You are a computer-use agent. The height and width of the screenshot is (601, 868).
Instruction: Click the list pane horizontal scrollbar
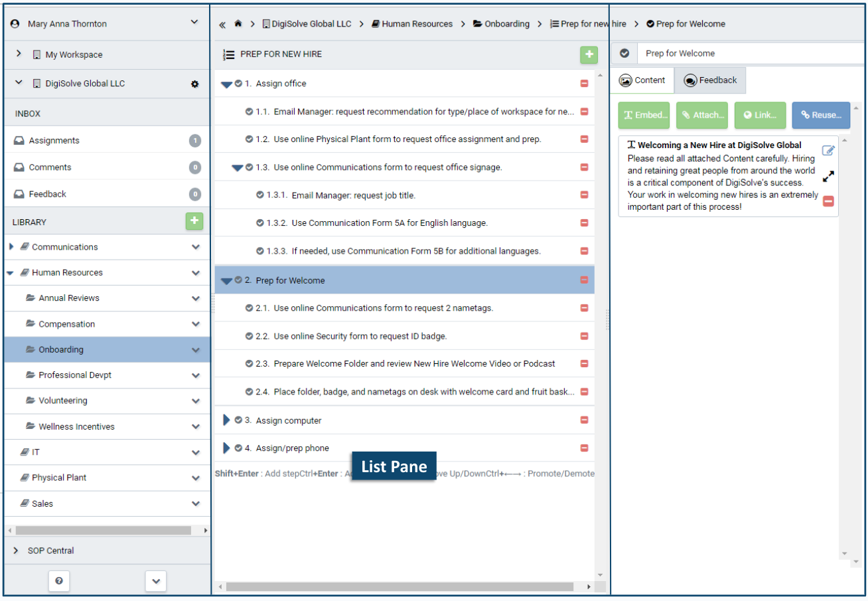coord(399,587)
